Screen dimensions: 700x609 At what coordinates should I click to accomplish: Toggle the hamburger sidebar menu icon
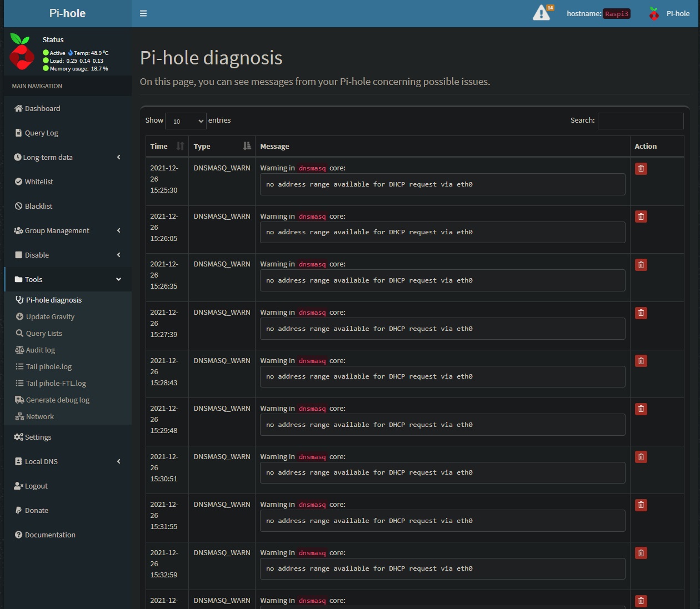[143, 13]
